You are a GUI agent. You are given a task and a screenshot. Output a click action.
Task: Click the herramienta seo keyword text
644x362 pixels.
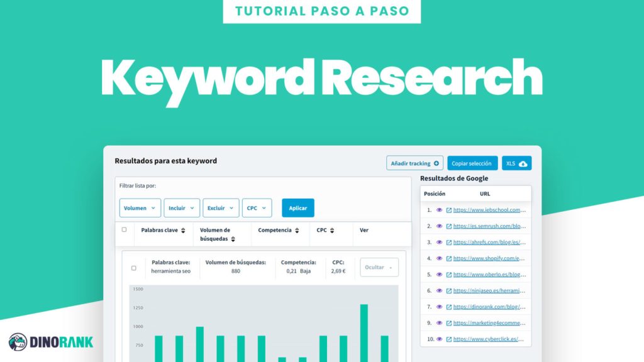(171, 271)
